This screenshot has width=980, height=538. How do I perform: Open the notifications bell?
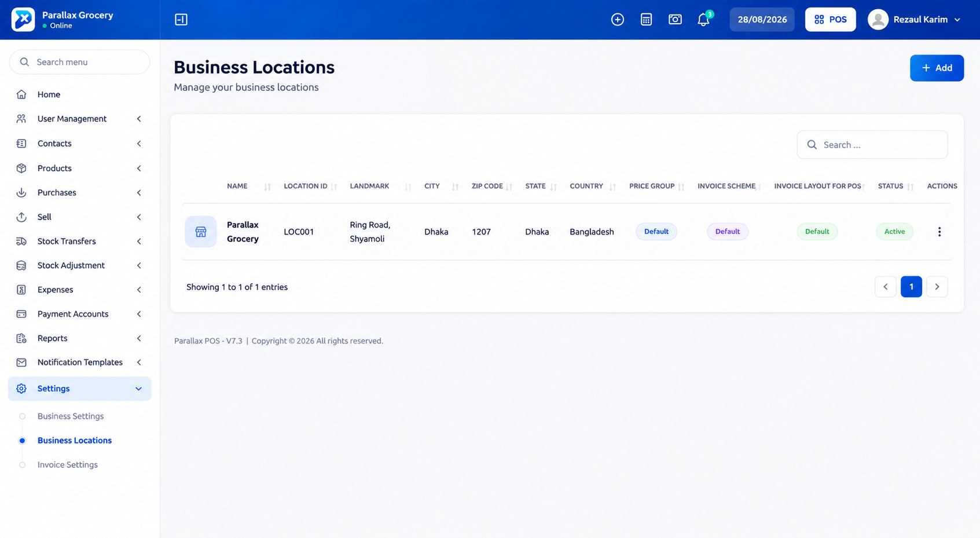(703, 20)
